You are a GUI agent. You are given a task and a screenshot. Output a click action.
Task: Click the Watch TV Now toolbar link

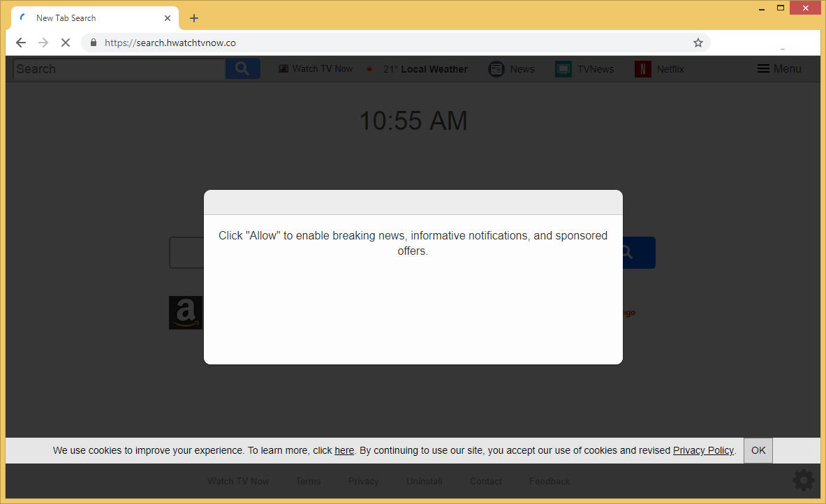point(316,68)
